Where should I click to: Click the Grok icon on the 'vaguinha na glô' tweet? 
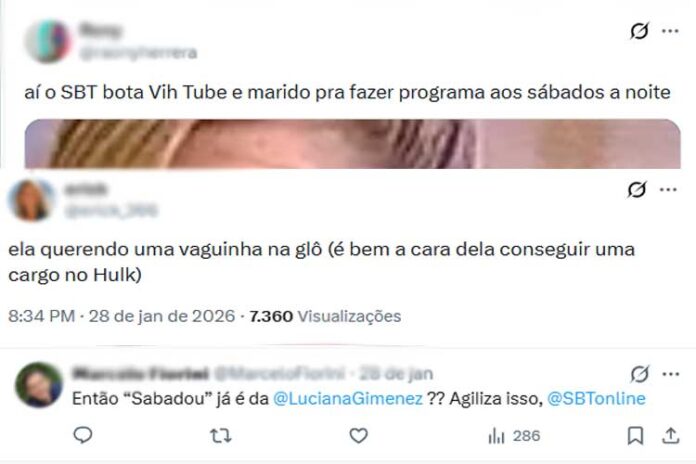(637, 190)
